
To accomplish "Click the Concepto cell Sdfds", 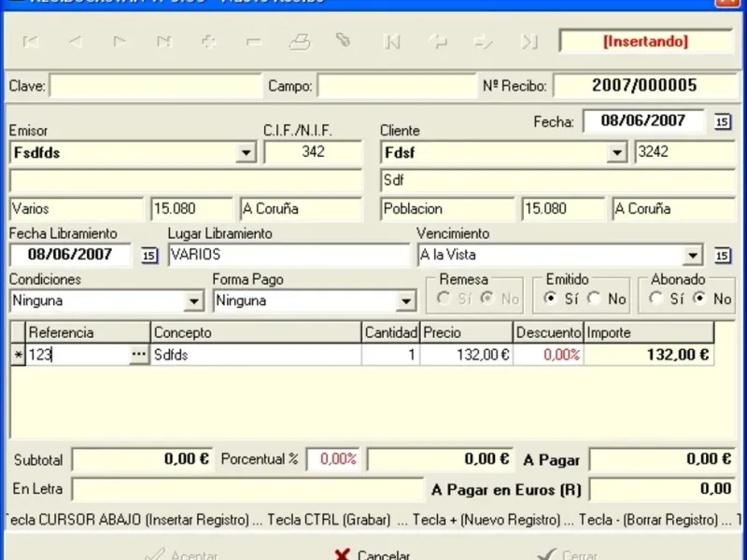I will pyautogui.click(x=256, y=355).
